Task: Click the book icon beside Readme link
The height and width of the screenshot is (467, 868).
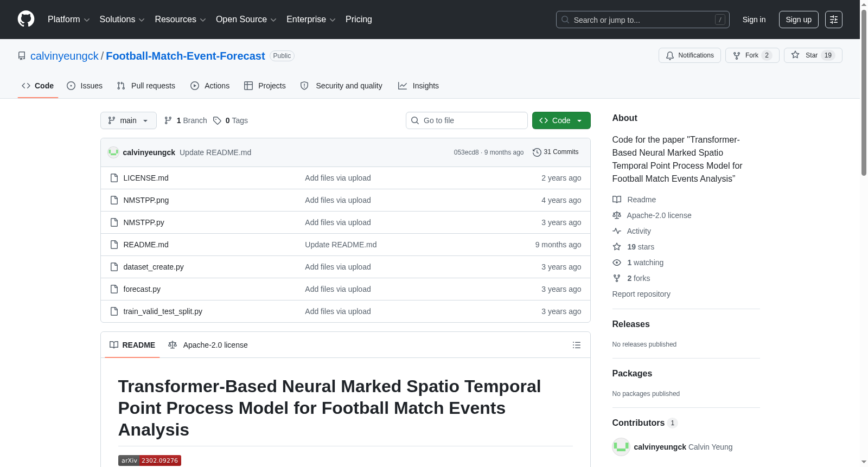Action: click(617, 200)
